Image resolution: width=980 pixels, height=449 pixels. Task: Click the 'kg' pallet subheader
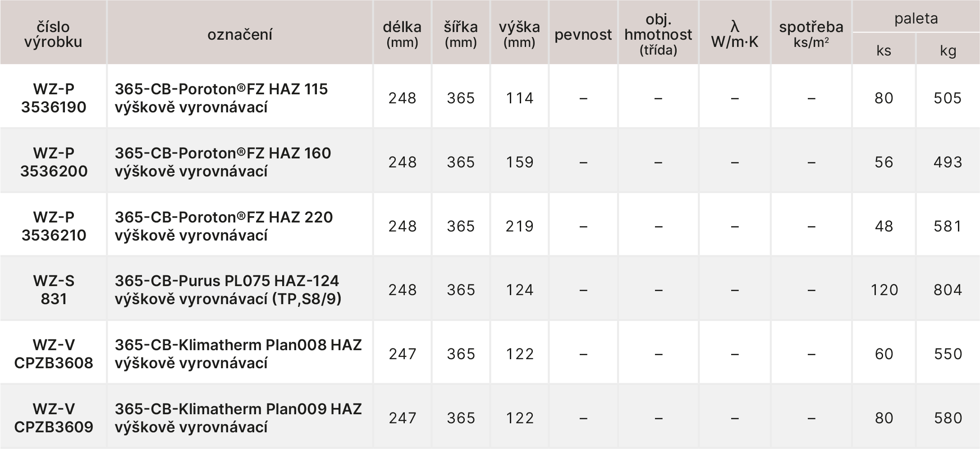tap(948, 50)
